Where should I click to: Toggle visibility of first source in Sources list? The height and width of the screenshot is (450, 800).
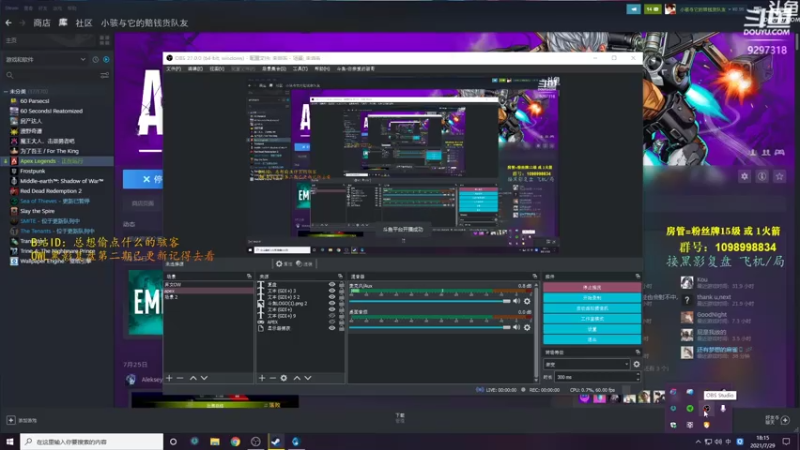click(x=332, y=285)
